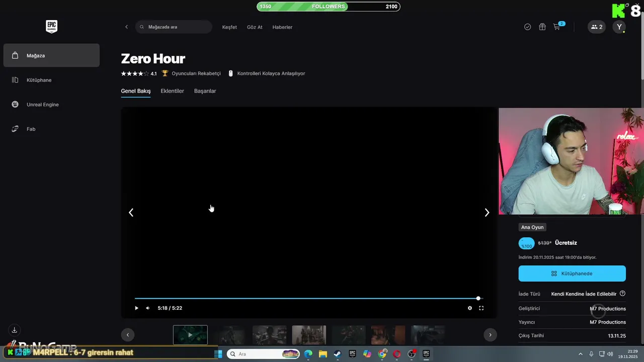This screenshot has height=362, width=644.
Task: Select the sixth orange-toned thumbnail
Action: tap(388, 335)
